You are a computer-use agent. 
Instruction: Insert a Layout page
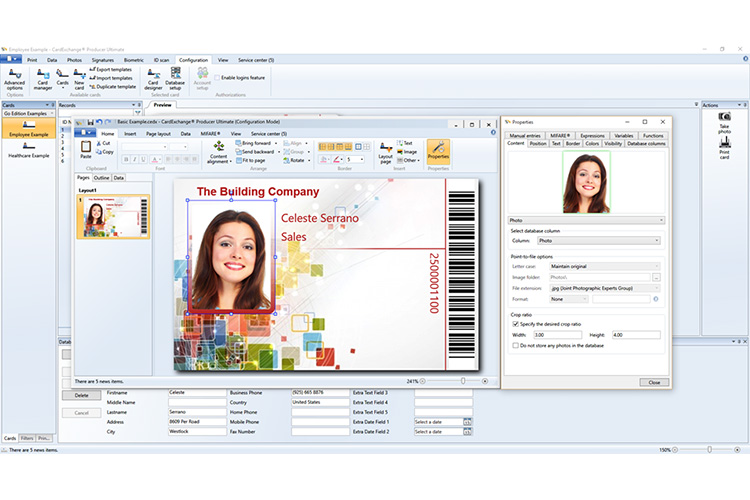(x=386, y=153)
